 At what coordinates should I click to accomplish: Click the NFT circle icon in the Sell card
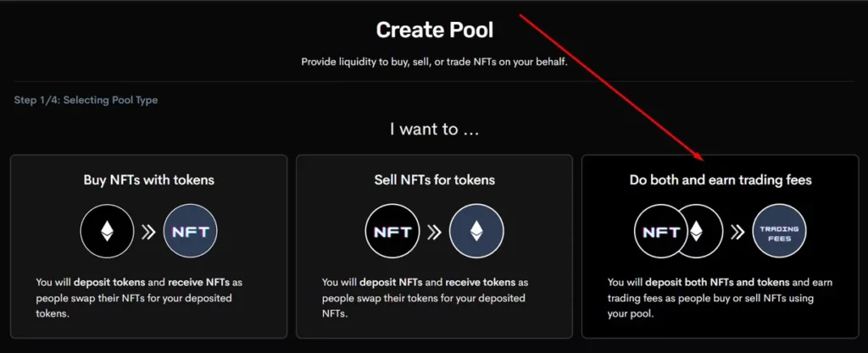[x=392, y=231]
